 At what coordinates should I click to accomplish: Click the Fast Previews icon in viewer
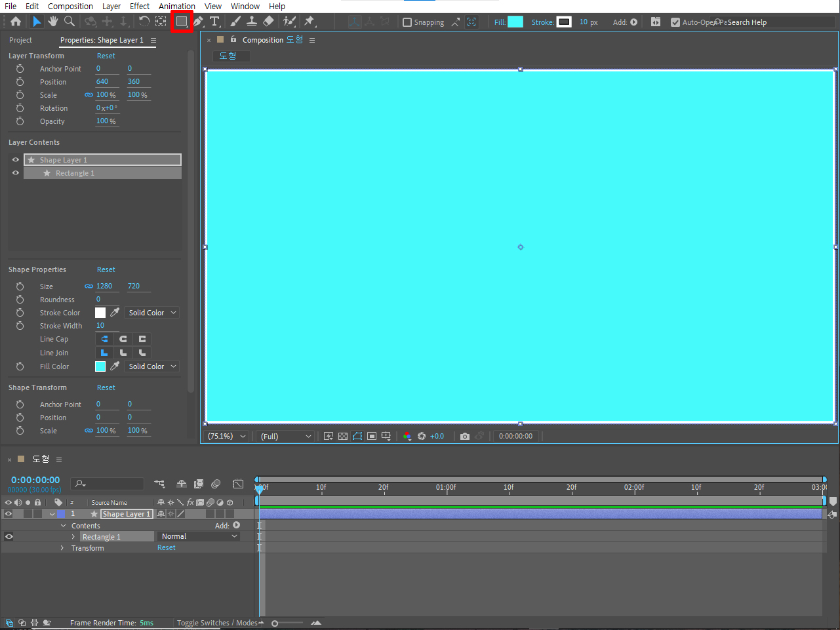[329, 436]
